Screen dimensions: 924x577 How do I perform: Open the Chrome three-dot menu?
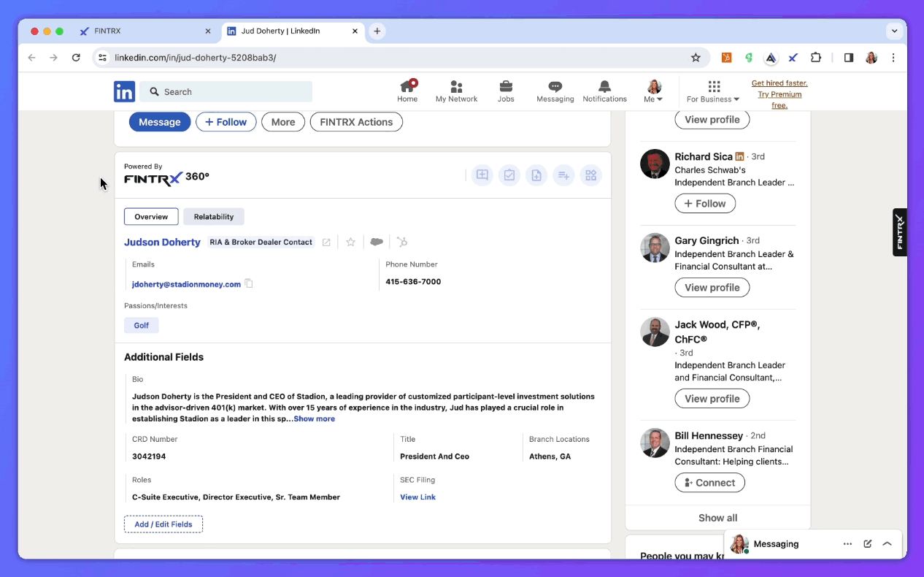[x=893, y=58]
